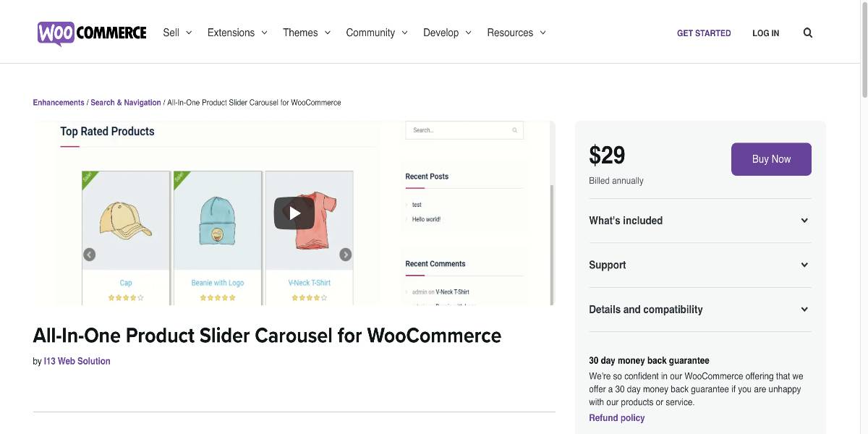Play the product demo video
Screen dimensions: 868x434
[x=294, y=213]
